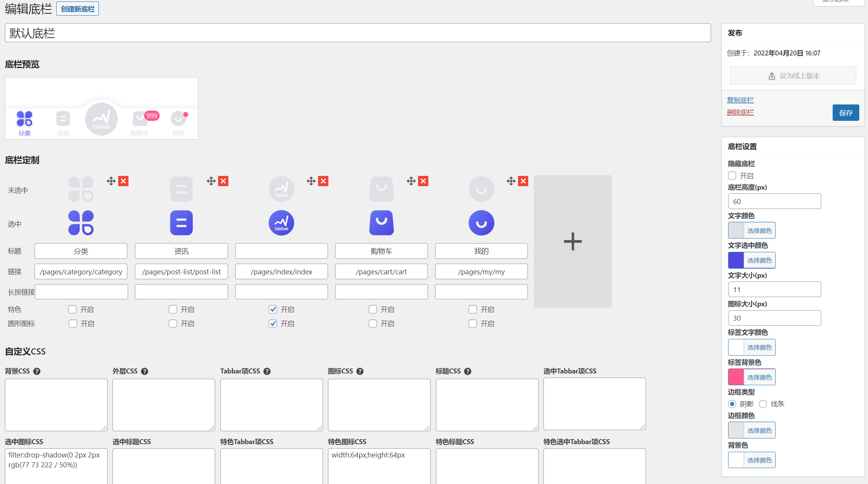
Task: Open the 复制底栏 link
Action: tap(740, 100)
